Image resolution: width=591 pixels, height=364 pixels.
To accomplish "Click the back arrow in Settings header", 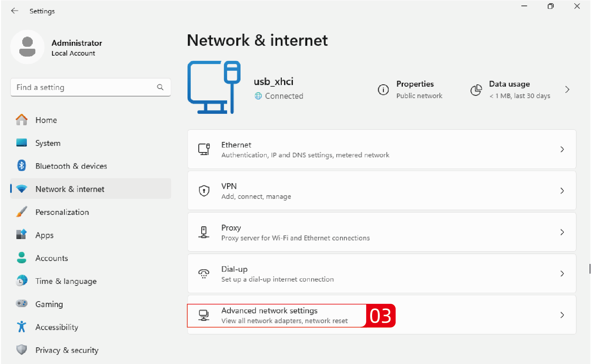I will point(15,11).
